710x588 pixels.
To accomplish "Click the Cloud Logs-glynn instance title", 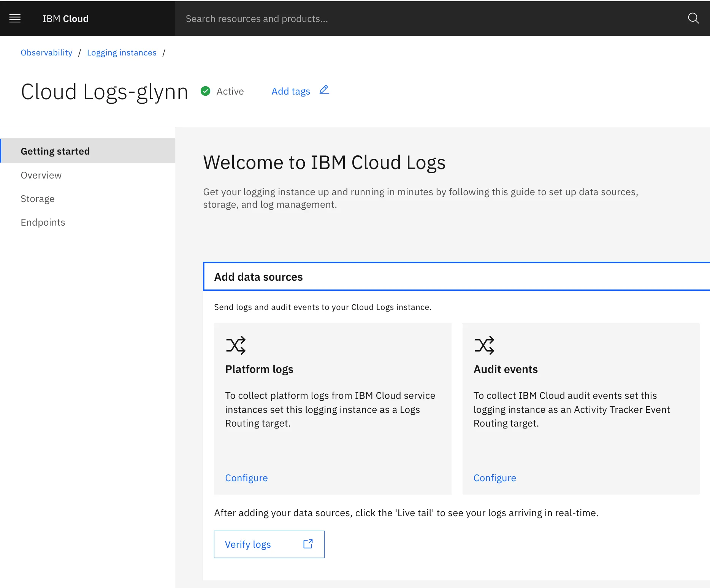I will point(105,92).
